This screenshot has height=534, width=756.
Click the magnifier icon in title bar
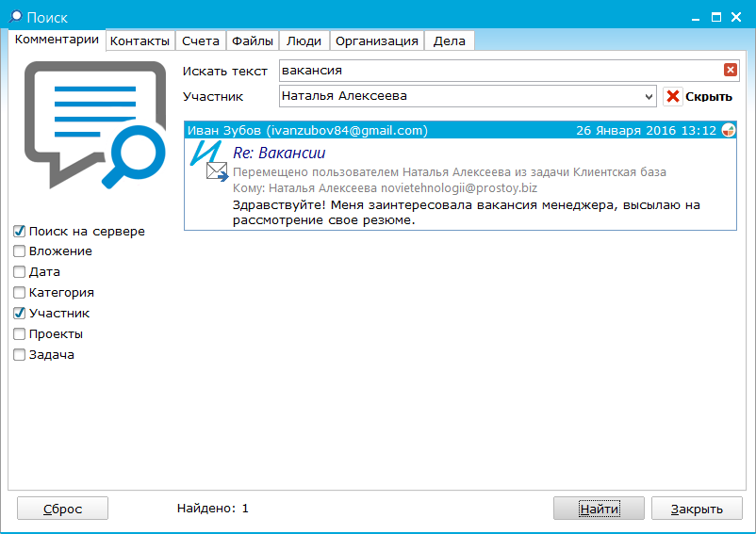14,17
